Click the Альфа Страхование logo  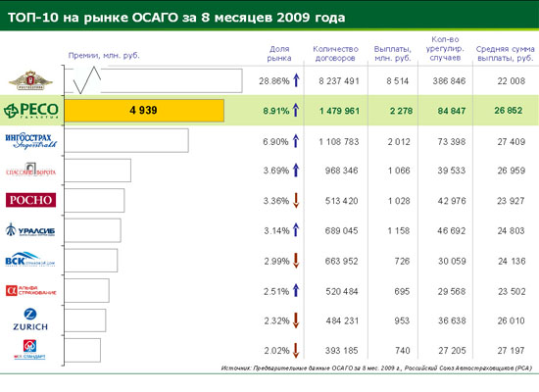click(31, 290)
